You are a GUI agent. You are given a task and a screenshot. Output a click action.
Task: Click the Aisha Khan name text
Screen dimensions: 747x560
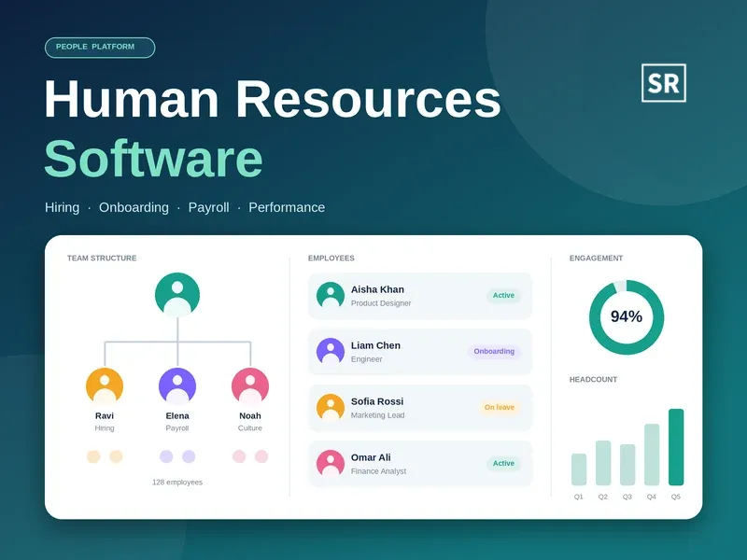pos(377,289)
